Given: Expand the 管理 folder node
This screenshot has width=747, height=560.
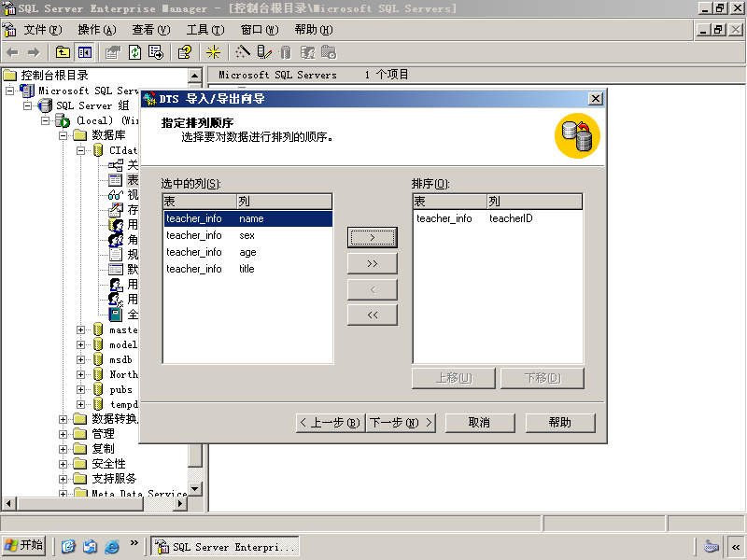Looking at the screenshot, I should pos(63,434).
